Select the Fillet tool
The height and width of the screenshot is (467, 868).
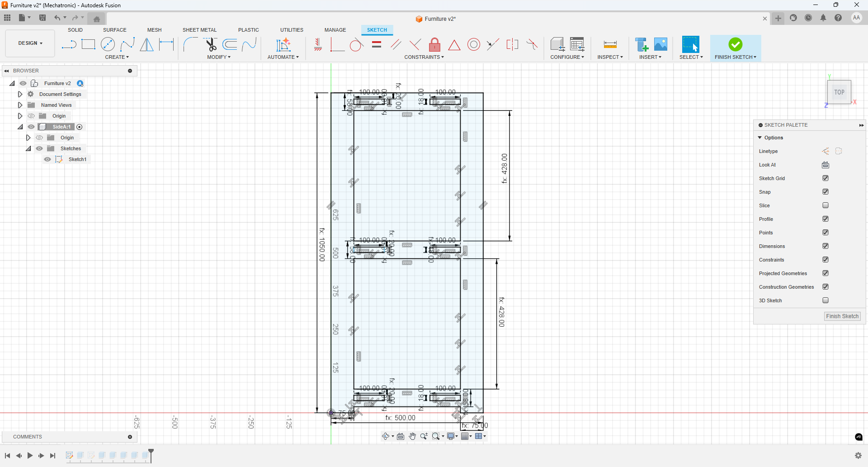pyautogui.click(x=190, y=44)
